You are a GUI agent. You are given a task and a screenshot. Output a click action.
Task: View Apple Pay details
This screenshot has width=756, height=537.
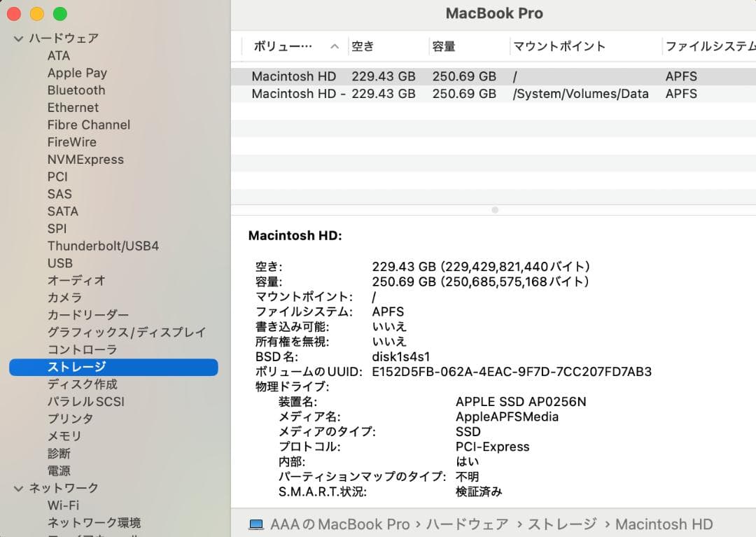tap(77, 73)
